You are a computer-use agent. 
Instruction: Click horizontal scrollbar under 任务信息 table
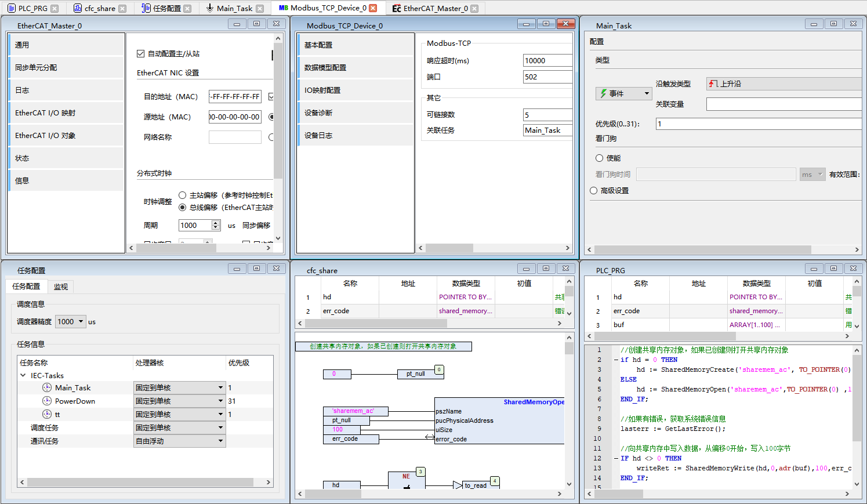coord(140,482)
